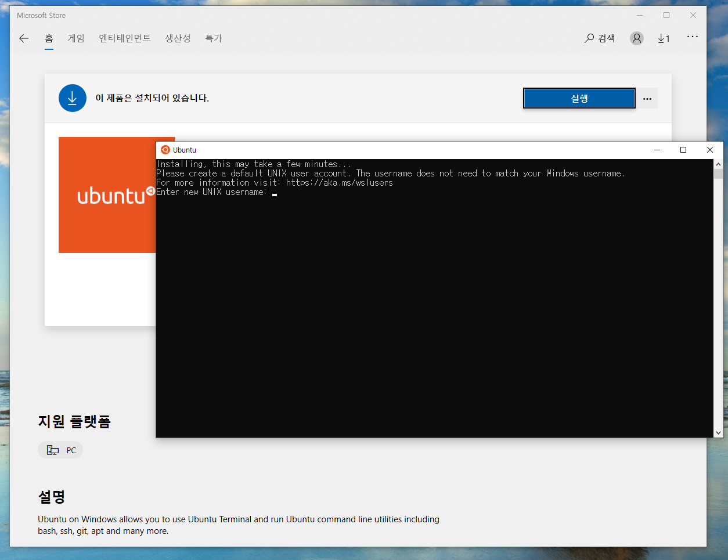Close the Ubuntu terminal window
728x560 pixels.
tap(710, 150)
